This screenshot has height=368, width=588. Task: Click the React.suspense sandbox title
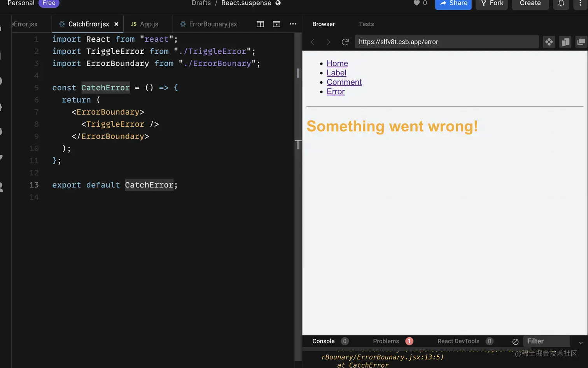(246, 3)
